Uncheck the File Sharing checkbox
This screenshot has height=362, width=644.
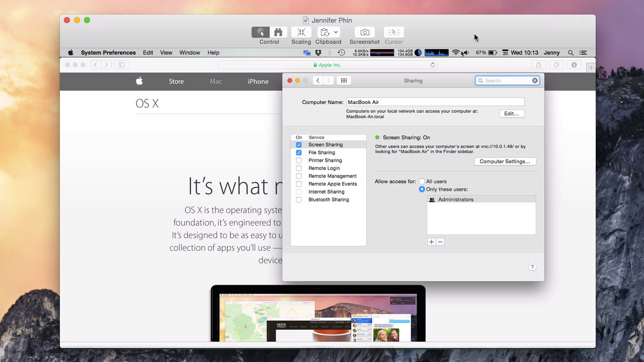[x=299, y=152]
